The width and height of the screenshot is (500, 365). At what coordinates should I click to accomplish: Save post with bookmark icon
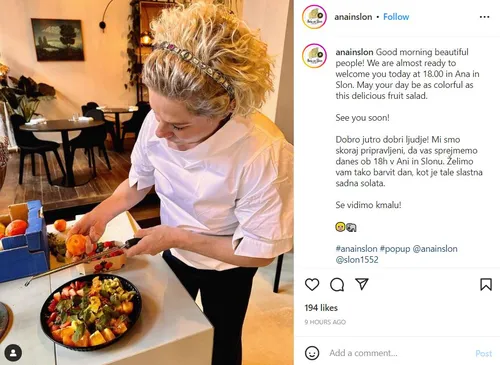coord(486,284)
